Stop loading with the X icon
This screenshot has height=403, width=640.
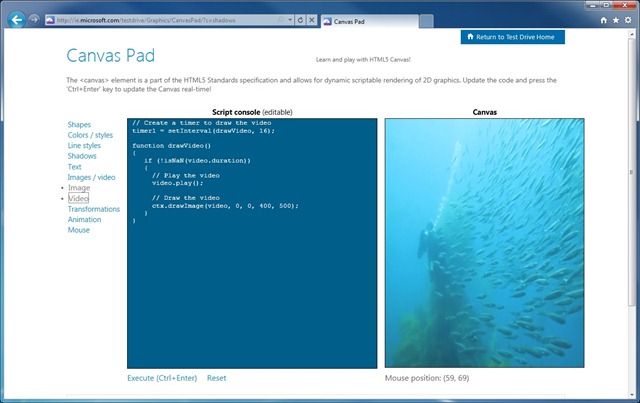pos(311,20)
